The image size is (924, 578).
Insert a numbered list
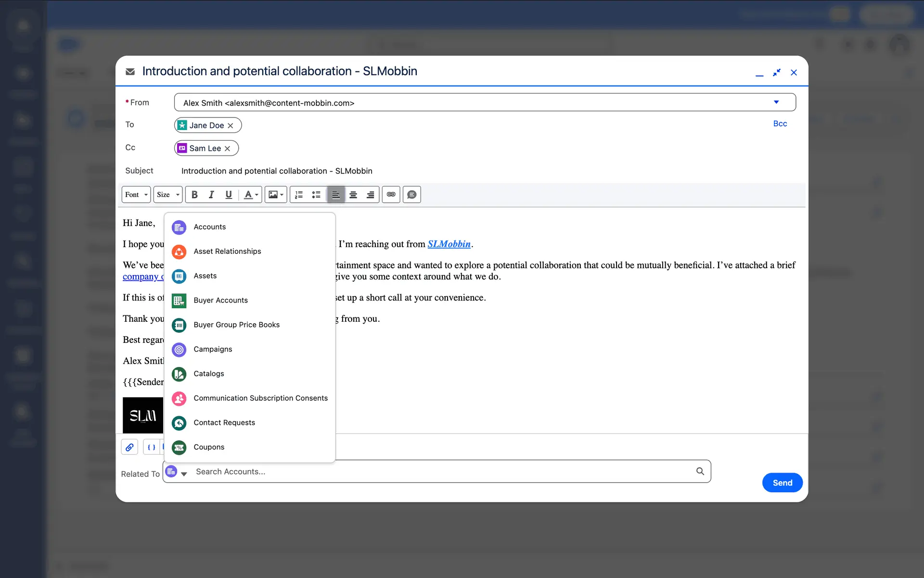click(x=299, y=195)
